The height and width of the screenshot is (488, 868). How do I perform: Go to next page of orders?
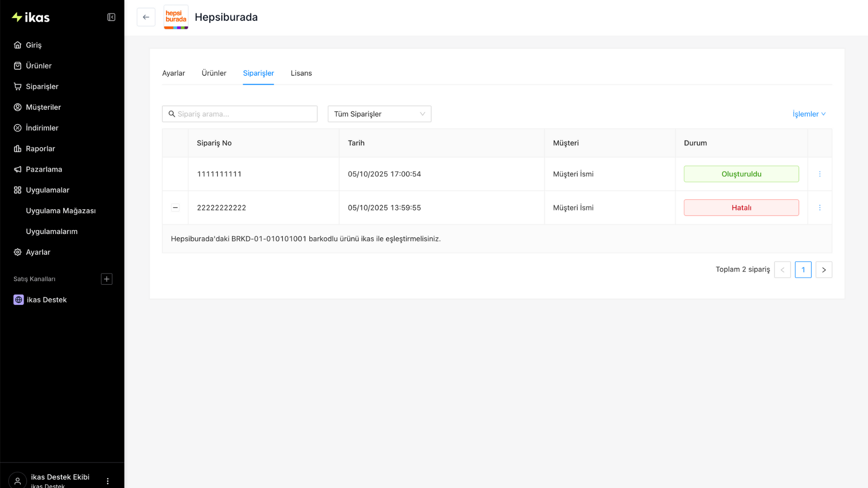click(824, 270)
